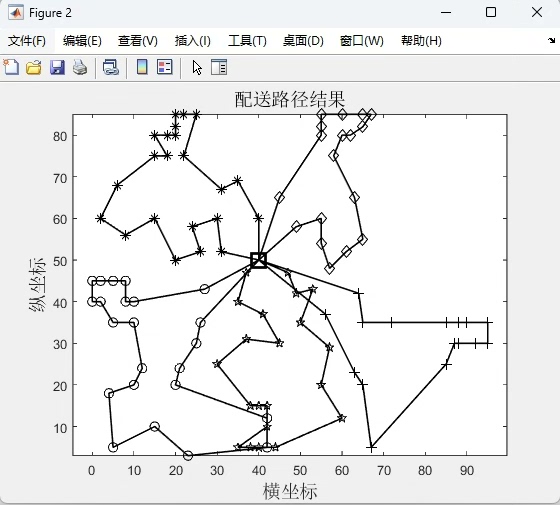The width and height of the screenshot is (560, 505).
Task: Open the 插入(I) menu
Action: pos(192,41)
